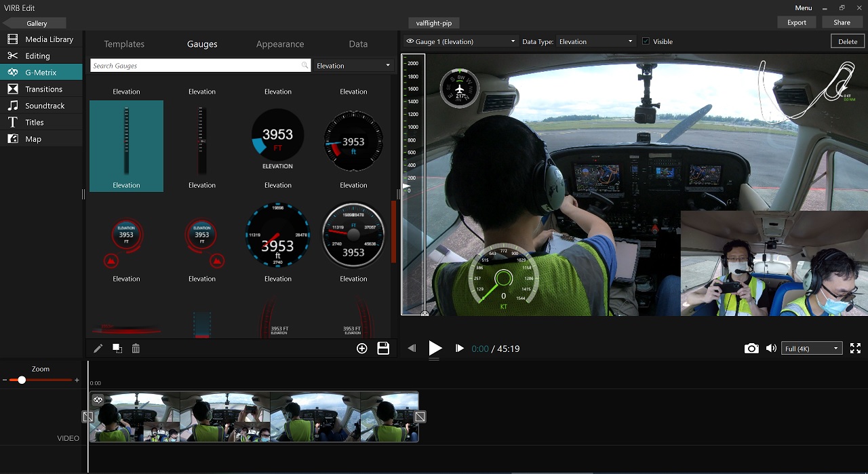The width and height of the screenshot is (868, 474).
Task: Switch to the Appearance tab
Action: pyautogui.click(x=280, y=44)
